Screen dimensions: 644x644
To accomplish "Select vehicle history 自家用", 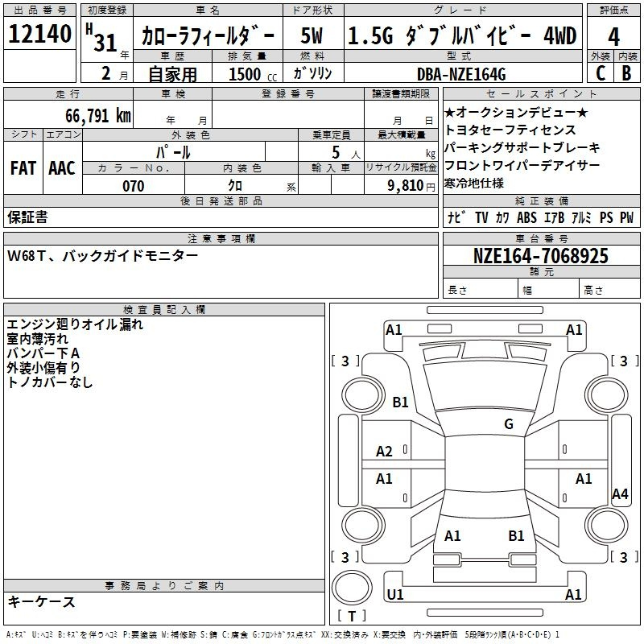I will click(x=172, y=74).
